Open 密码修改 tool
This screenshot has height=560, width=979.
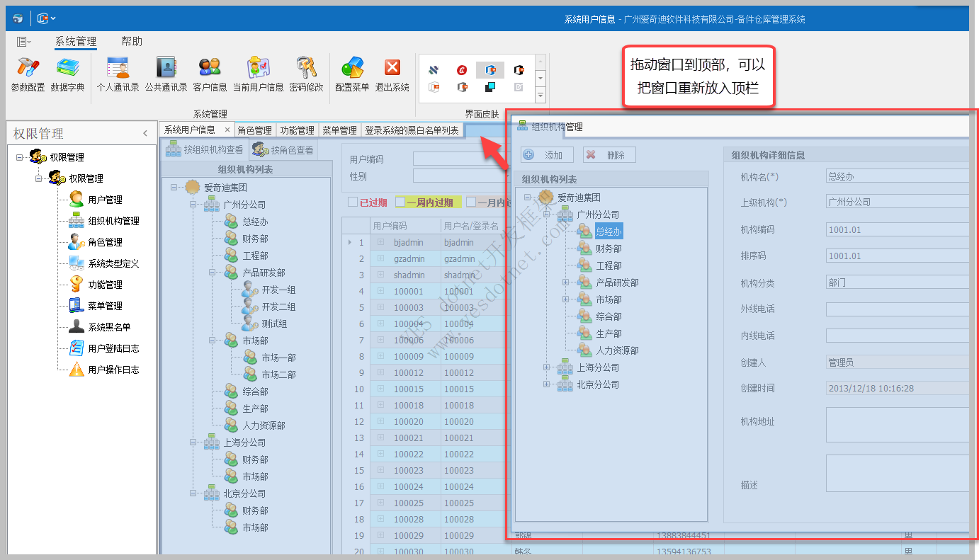click(x=306, y=74)
